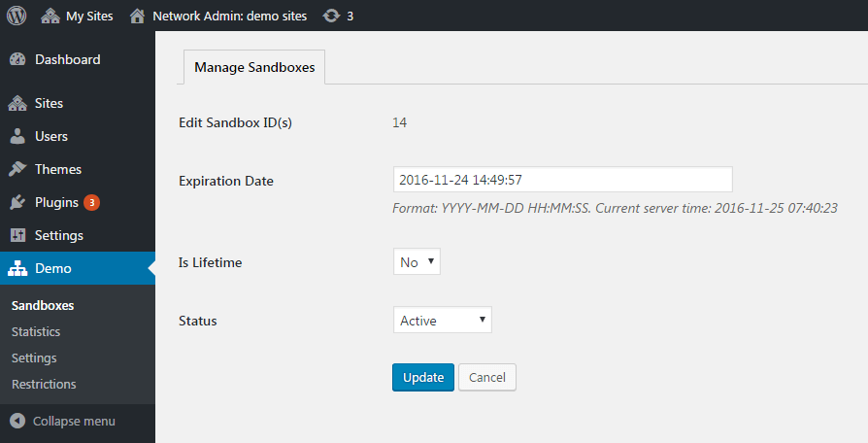Screen dimensions: 868x443
Task: Click the Update button
Action: coord(423,377)
